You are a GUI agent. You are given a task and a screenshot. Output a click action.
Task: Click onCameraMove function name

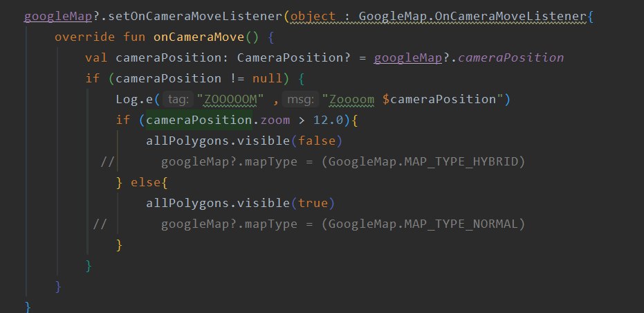click(199, 37)
